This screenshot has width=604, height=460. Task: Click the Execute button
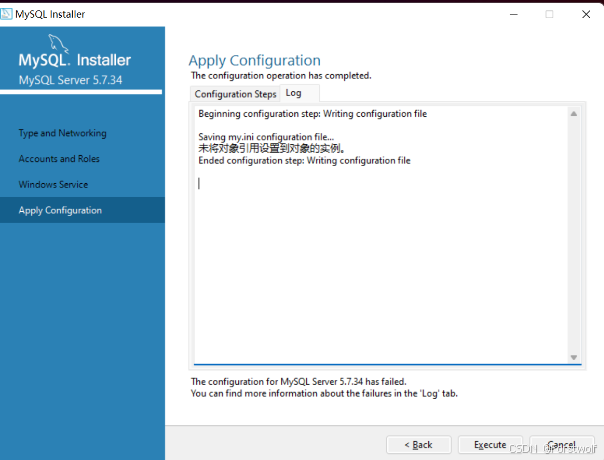point(490,445)
